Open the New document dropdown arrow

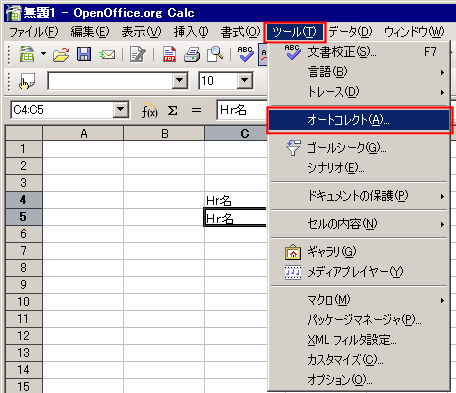tap(43, 54)
